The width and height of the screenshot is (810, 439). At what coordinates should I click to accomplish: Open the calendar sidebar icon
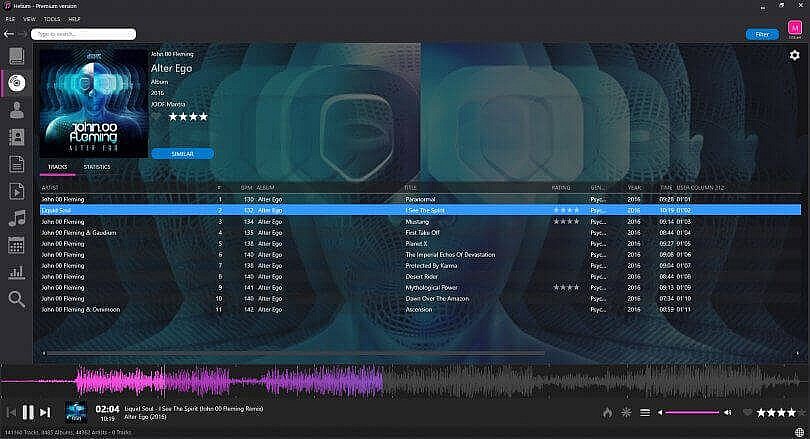click(x=17, y=245)
